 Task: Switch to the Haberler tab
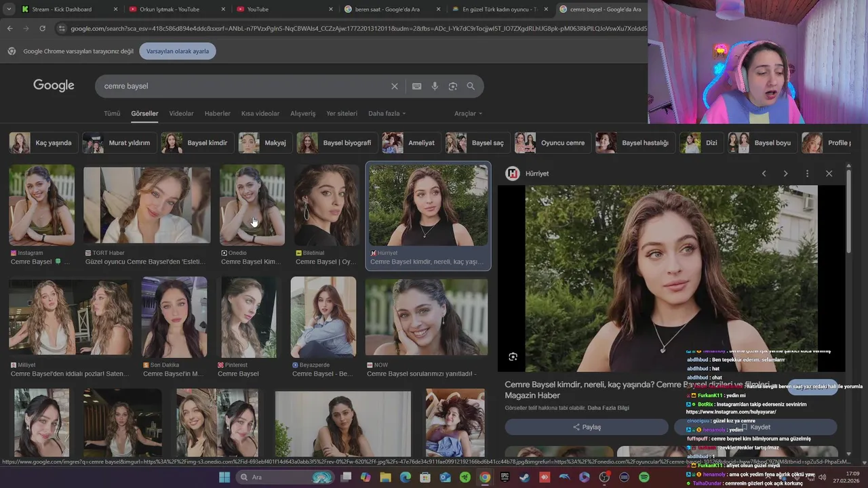click(218, 113)
